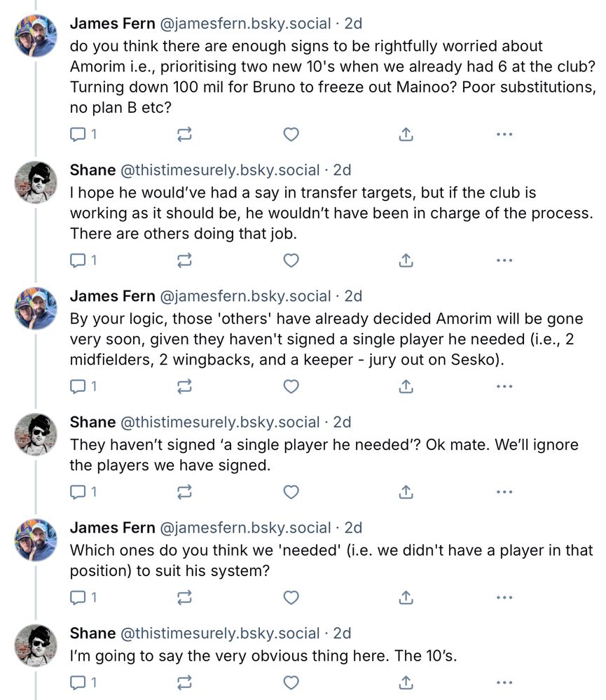Open more options on 'Which ones' post
The image size is (606, 700).
(504, 597)
